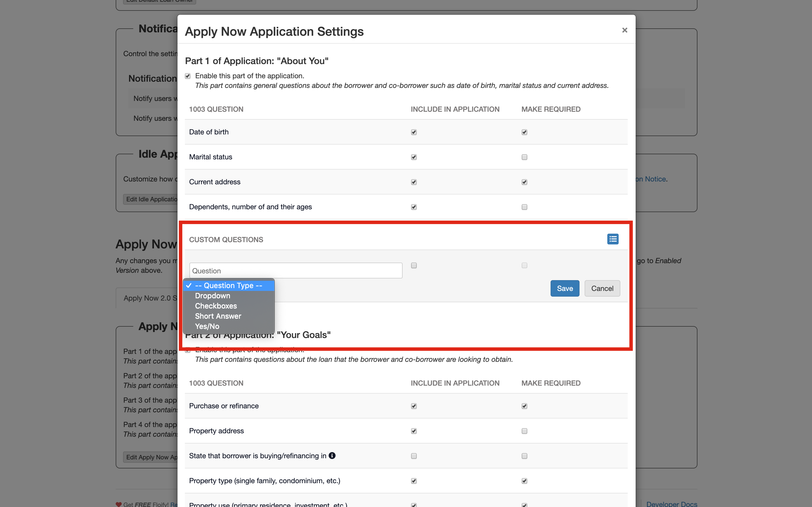Toggle Make Required for Dependents question
The height and width of the screenshot is (507, 812).
pyautogui.click(x=524, y=207)
